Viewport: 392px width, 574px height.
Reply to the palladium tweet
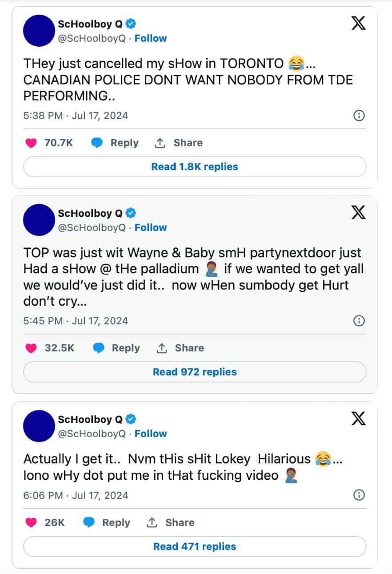(116, 348)
